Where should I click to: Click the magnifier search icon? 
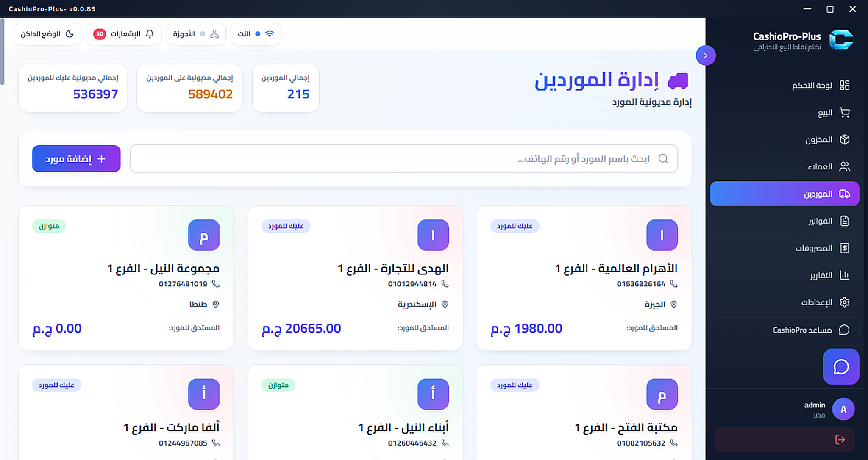point(663,159)
